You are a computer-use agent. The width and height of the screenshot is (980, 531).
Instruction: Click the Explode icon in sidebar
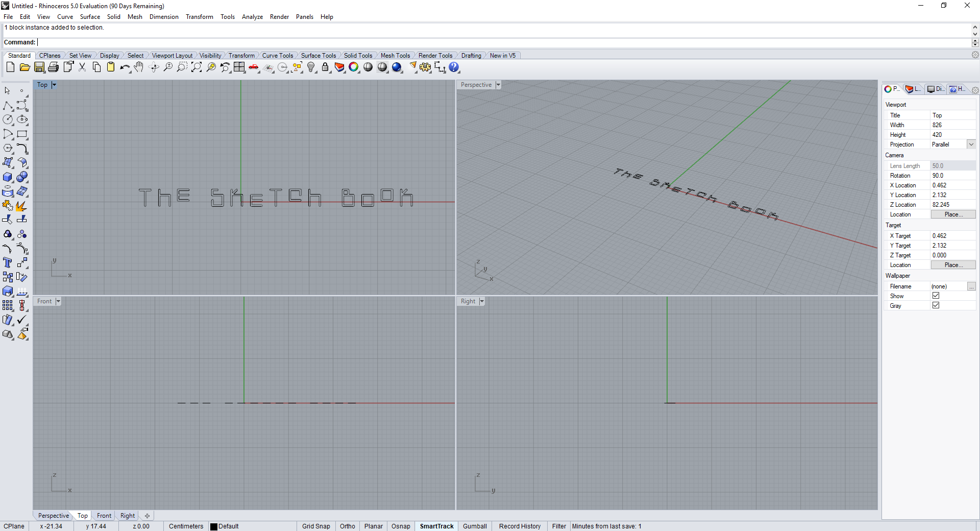(x=22, y=205)
